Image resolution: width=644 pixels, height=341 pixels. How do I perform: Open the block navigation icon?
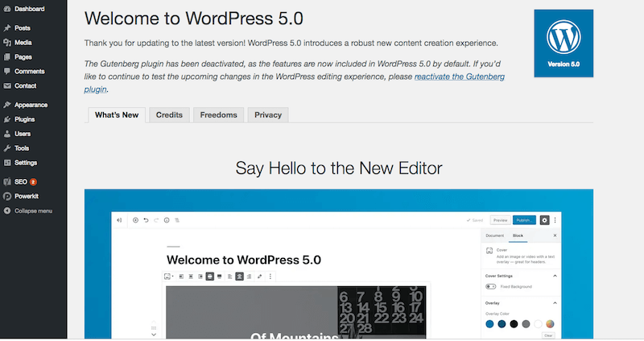pyautogui.click(x=177, y=220)
